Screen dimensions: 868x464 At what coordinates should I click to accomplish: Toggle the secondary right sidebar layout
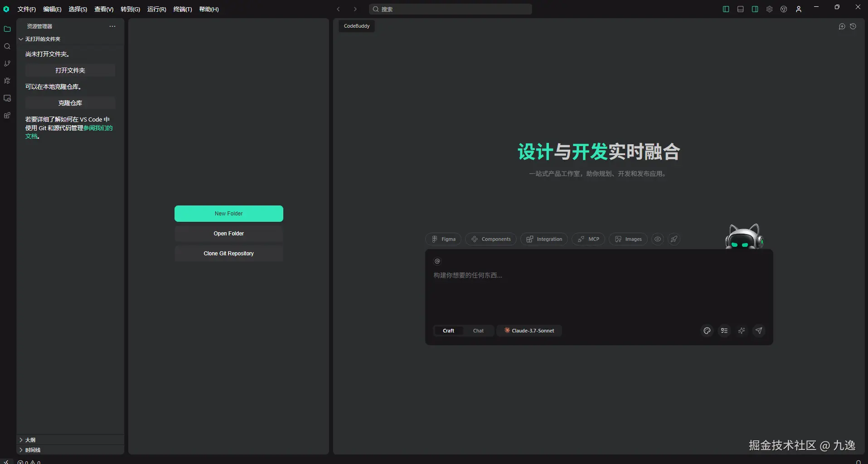(x=755, y=9)
